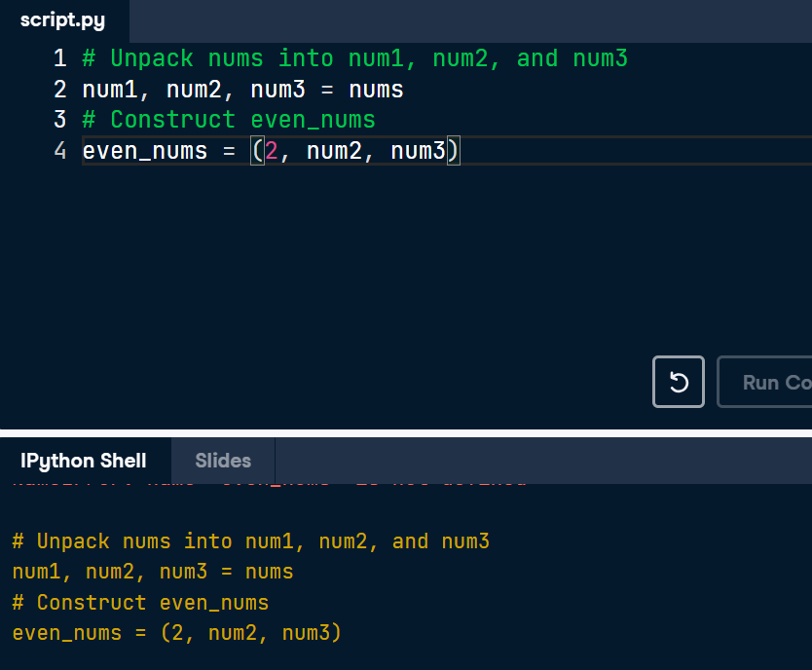Click editor line 2 'num1, num2, num3 = nums'
Screen dimensions: 812x670
point(242,90)
